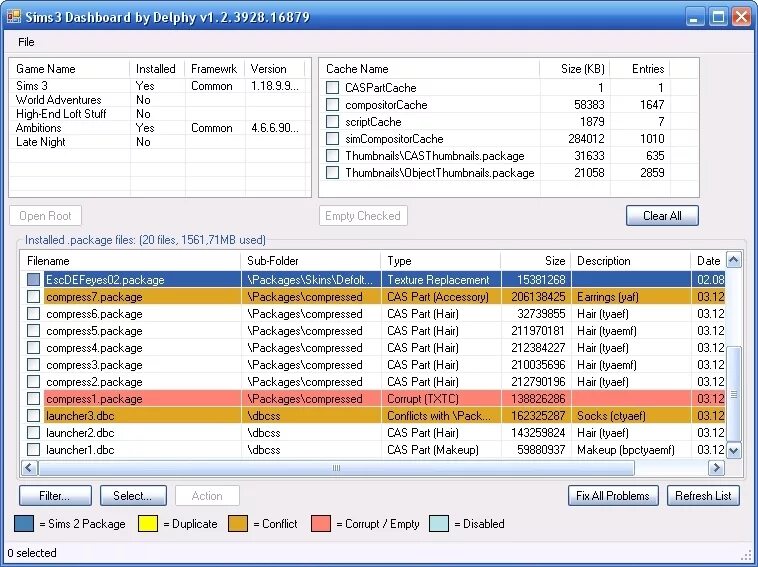Screen dimensions: 758x567
Task: Click the Cache Name column header
Action: click(x=429, y=69)
